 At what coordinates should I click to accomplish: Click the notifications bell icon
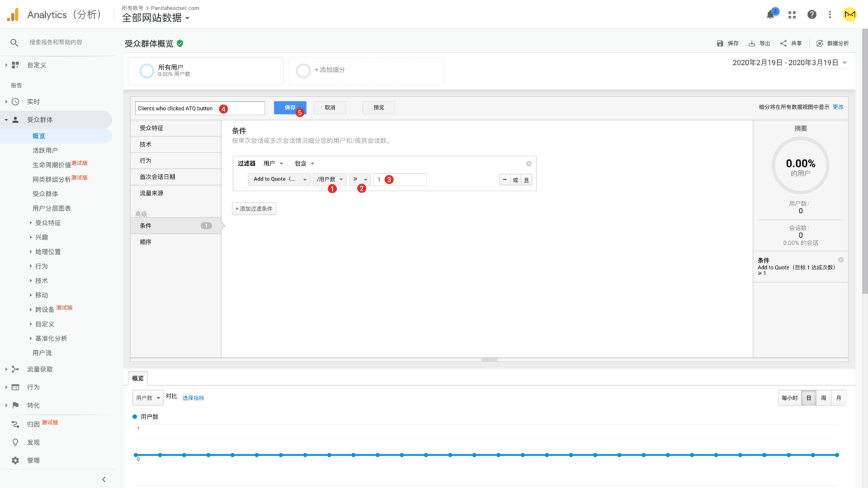pyautogui.click(x=771, y=15)
